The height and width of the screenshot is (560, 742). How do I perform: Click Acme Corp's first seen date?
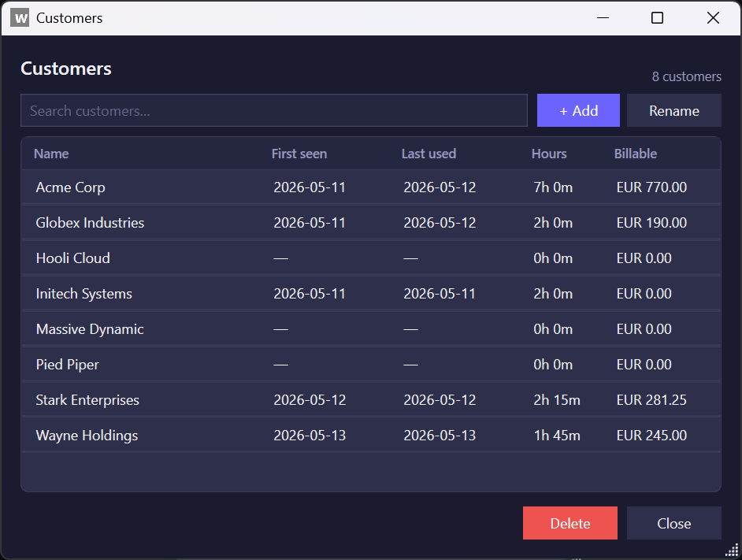pyautogui.click(x=310, y=187)
